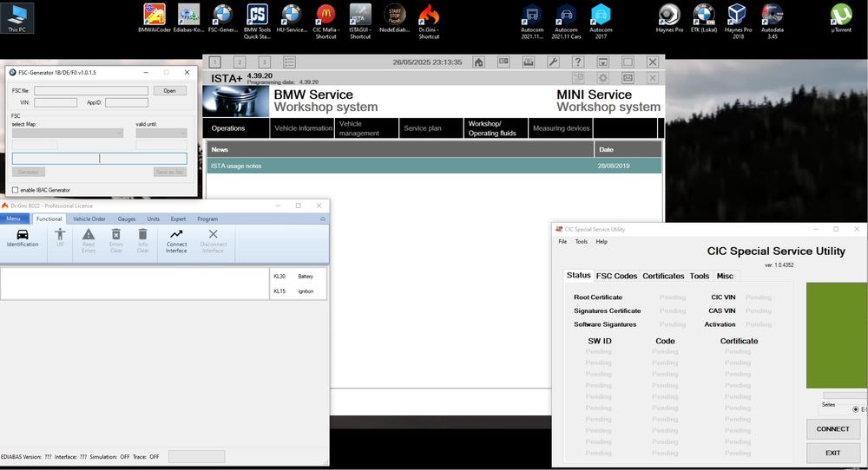Click the FSC file input field

click(91, 91)
